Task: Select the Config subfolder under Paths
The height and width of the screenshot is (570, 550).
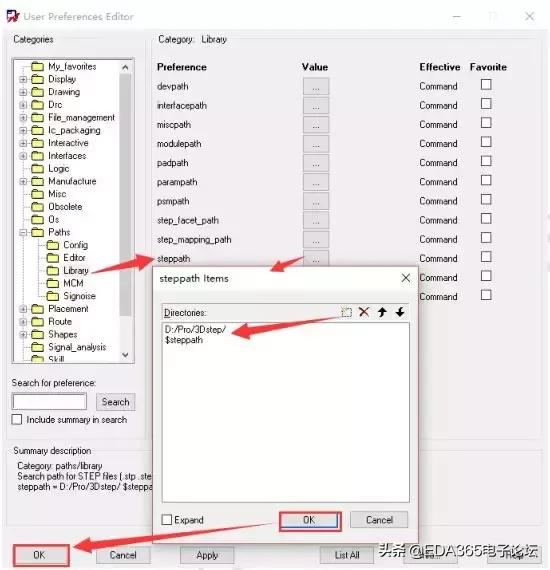Action: [x=67, y=245]
